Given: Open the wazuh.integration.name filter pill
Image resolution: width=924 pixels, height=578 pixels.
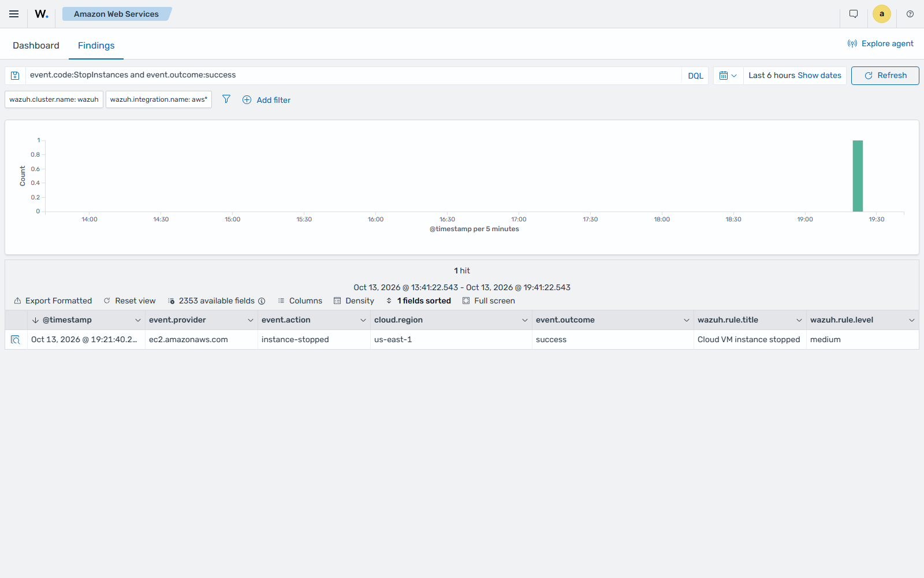Looking at the screenshot, I should [159, 99].
